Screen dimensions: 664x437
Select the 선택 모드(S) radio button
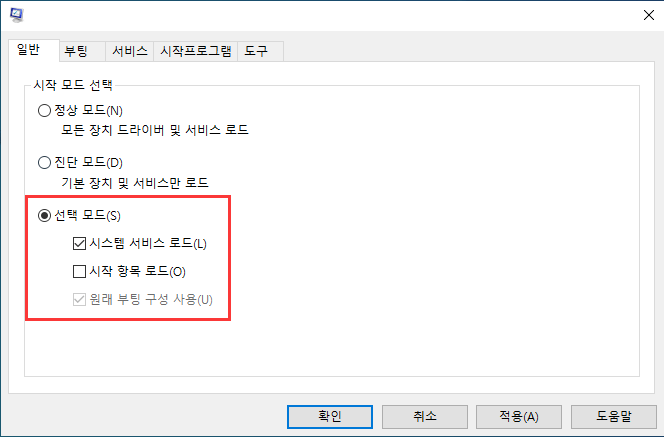44,216
